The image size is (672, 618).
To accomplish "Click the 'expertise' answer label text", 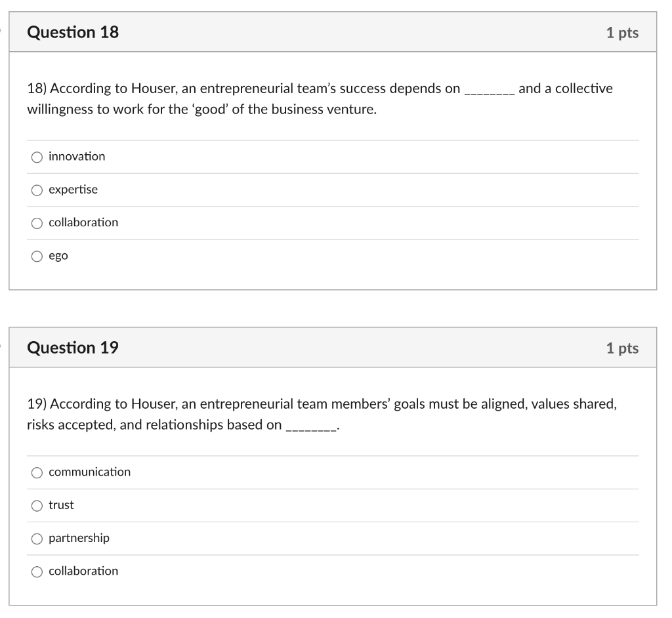I will 72,190.
